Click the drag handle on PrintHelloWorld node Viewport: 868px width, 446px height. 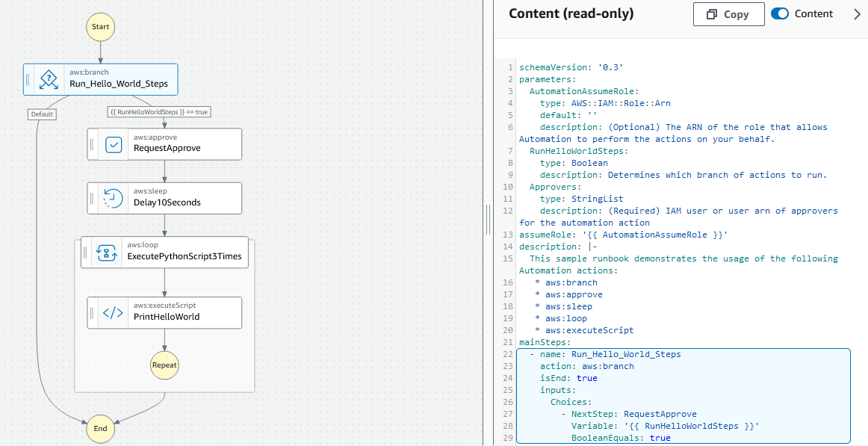pos(93,312)
